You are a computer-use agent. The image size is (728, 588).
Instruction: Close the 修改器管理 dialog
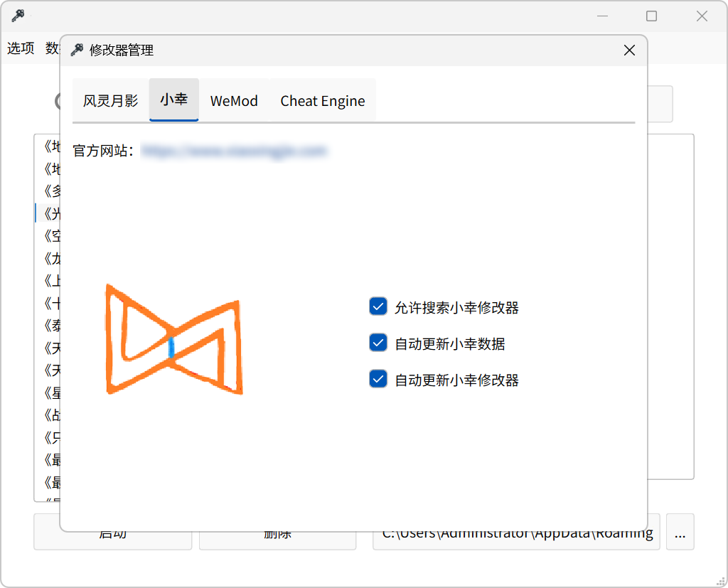[x=630, y=50]
